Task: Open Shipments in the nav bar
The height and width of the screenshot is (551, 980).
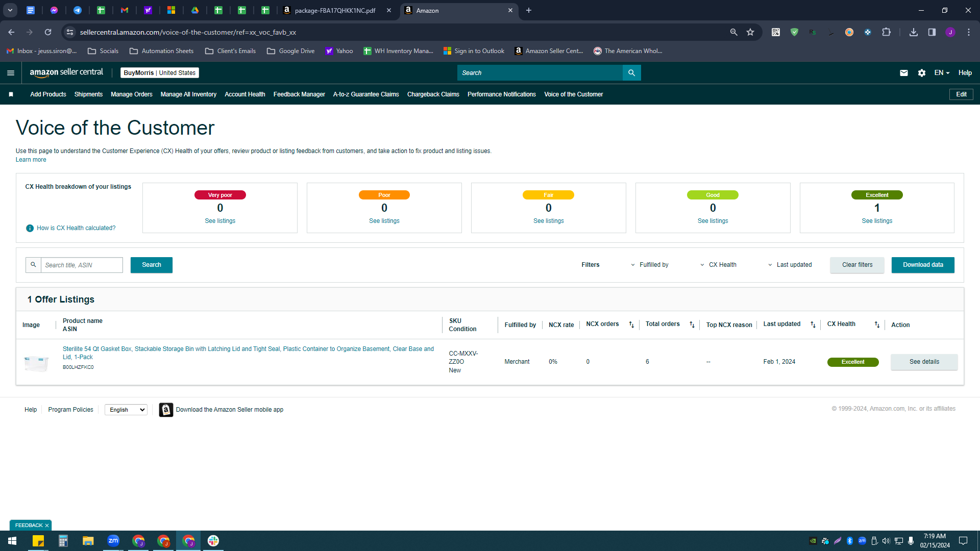Action: [88, 94]
